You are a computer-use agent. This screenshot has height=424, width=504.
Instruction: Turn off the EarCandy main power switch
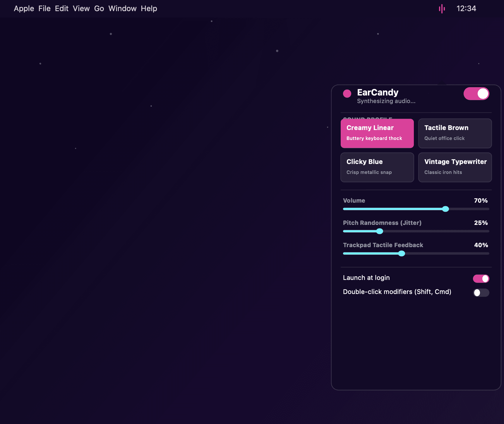[x=476, y=94]
